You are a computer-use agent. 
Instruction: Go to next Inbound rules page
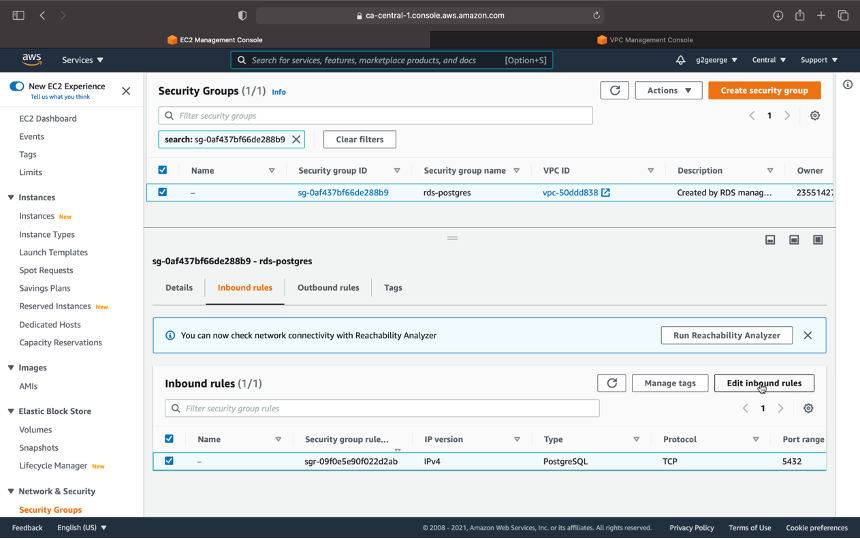pyautogui.click(x=780, y=408)
